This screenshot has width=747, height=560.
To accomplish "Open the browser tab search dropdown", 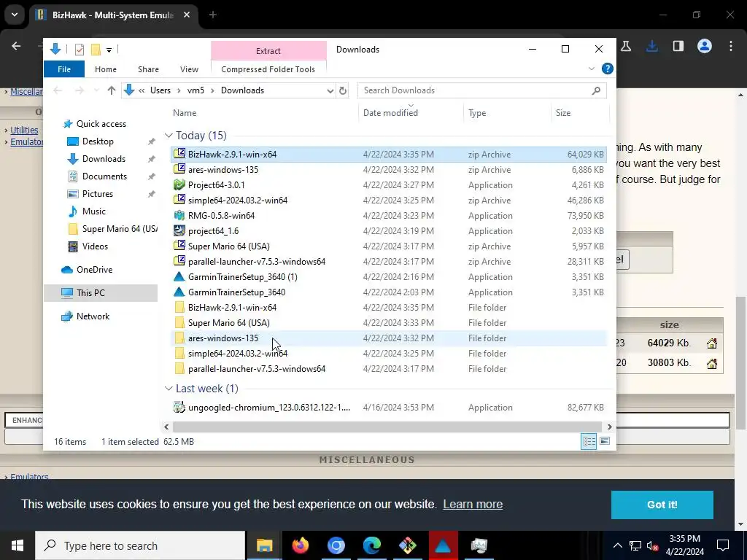I will (15, 15).
